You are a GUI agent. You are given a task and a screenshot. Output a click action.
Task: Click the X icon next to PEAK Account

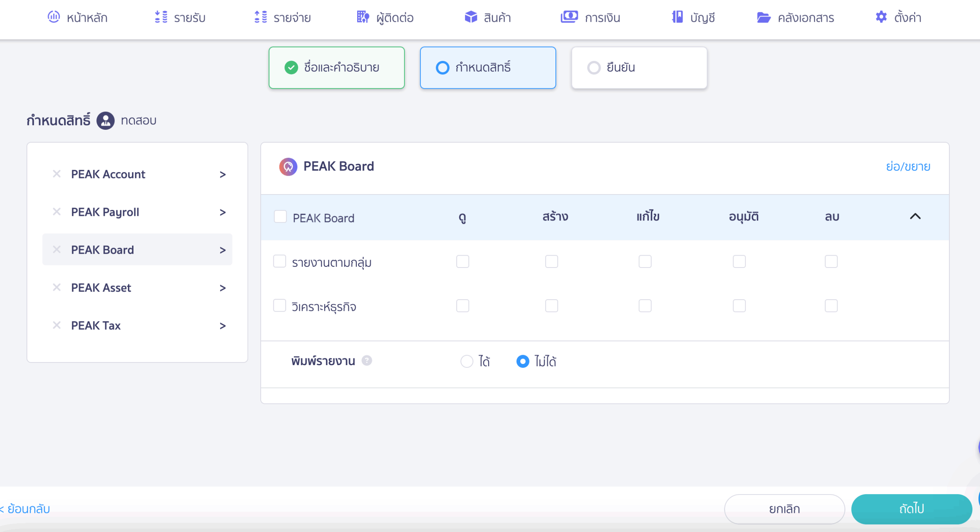coord(57,174)
